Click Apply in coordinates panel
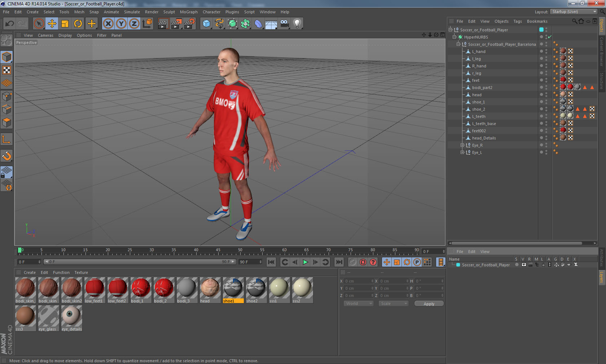This screenshot has width=606, height=364. pyautogui.click(x=429, y=304)
